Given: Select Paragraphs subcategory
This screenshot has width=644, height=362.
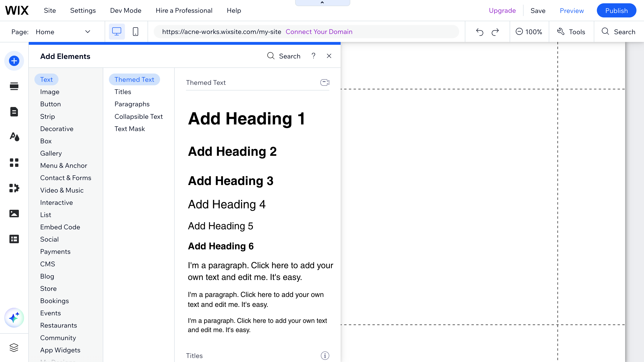Looking at the screenshot, I should click(132, 104).
